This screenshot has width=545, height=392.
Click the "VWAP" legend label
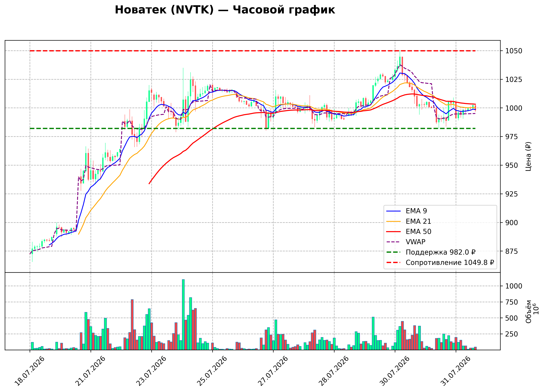415,242
